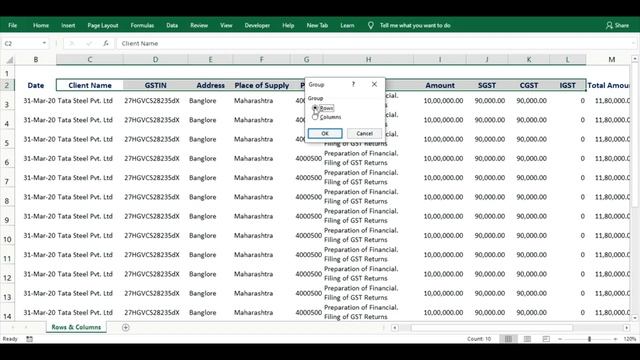
Task: Select column H header
Action: pos(369,60)
